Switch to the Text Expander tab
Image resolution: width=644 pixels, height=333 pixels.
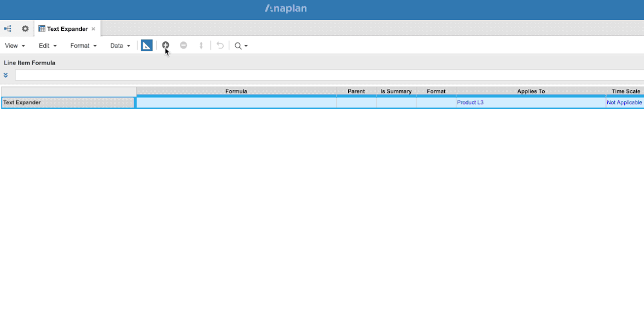(x=67, y=29)
